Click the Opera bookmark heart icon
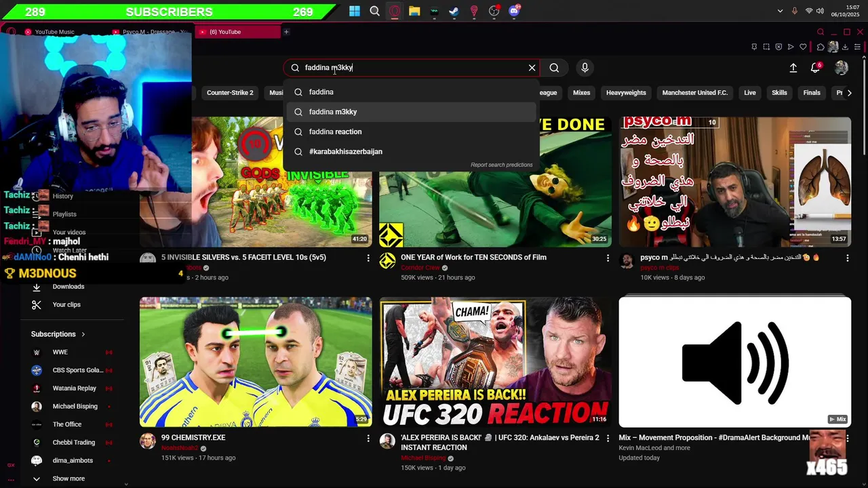Screen dimensions: 868x488 point(804,47)
